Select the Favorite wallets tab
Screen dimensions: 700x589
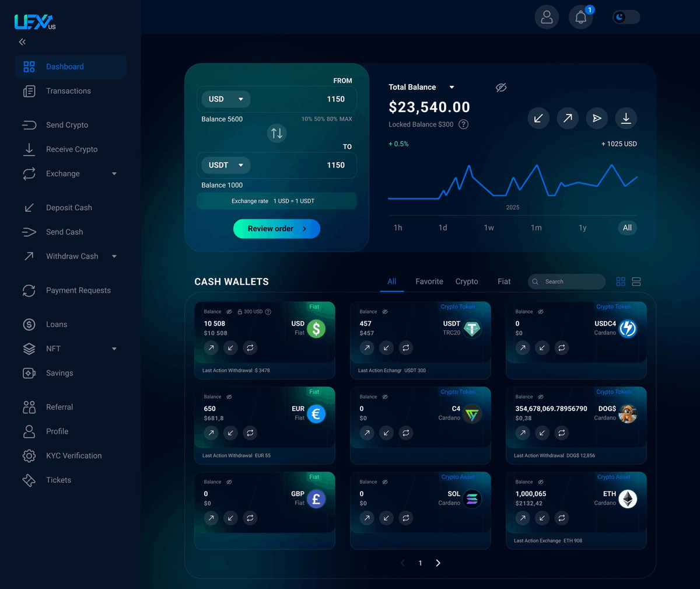click(429, 281)
